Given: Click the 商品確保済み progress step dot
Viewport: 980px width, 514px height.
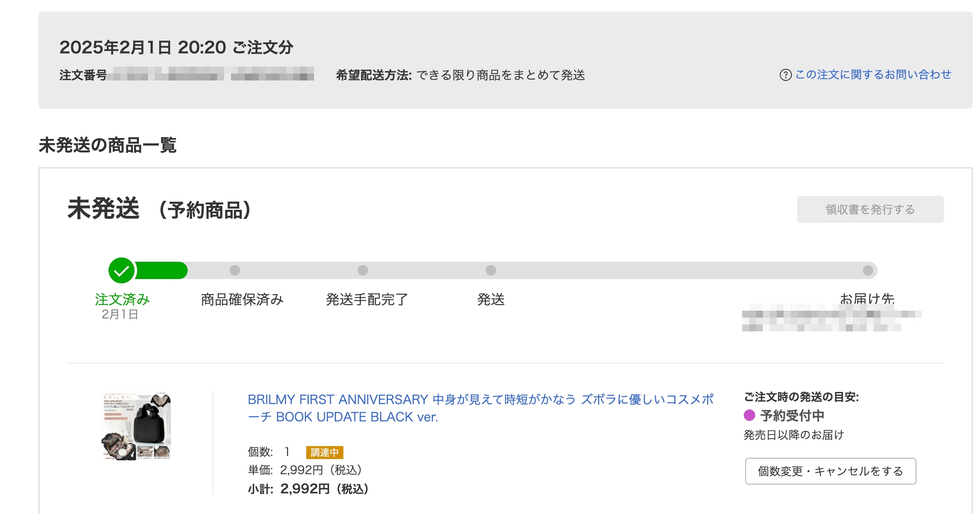Looking at the screenshot, I should (235, 270).
